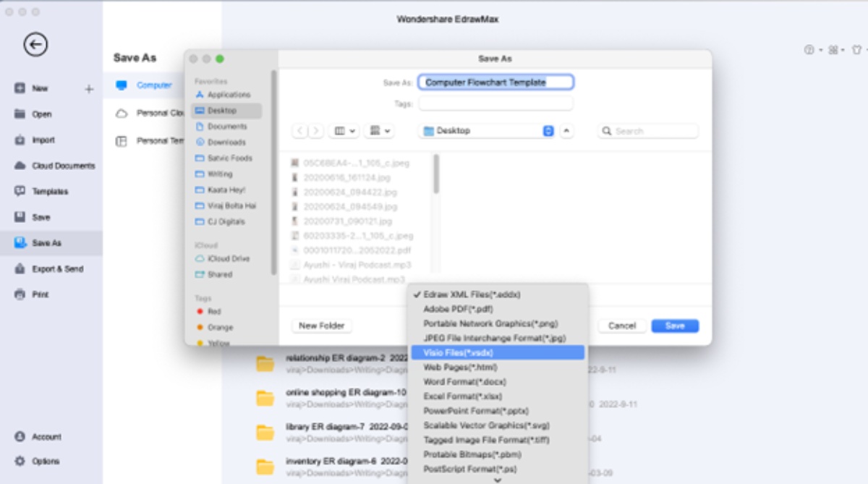Go back using the circled arrow icon

pyautogui.click(x=35, y=45)
